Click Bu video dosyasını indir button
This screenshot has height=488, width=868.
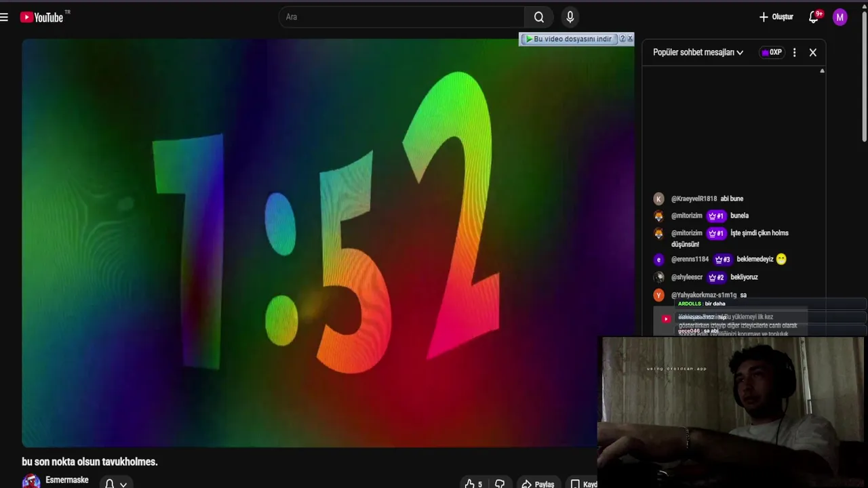point(569,39)
